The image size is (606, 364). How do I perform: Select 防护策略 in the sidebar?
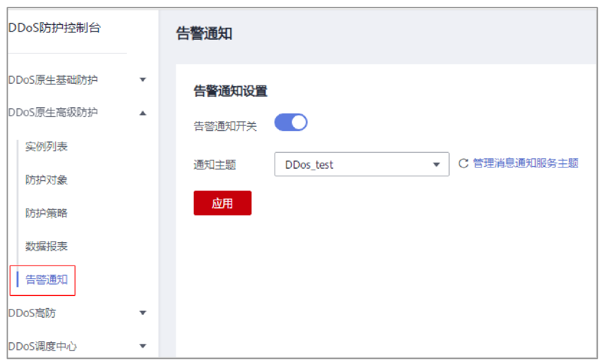pyautogui.click(x=46, y=213)
